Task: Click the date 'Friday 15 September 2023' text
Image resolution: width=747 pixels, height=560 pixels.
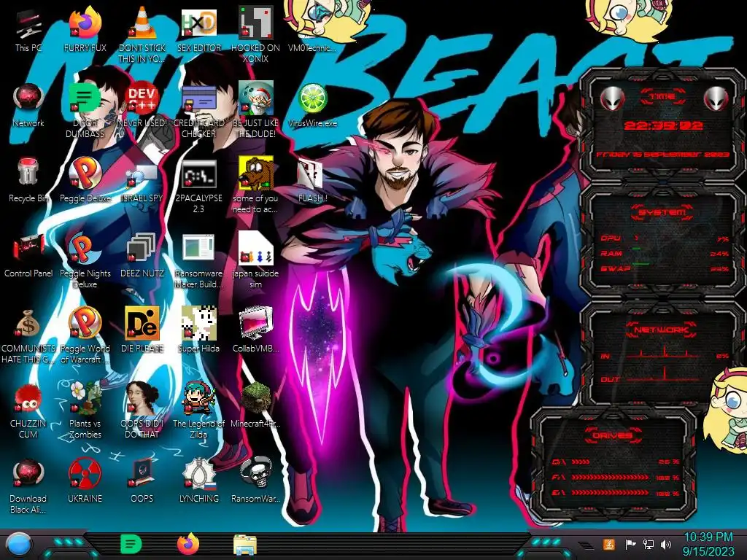Action: point(662,155)
